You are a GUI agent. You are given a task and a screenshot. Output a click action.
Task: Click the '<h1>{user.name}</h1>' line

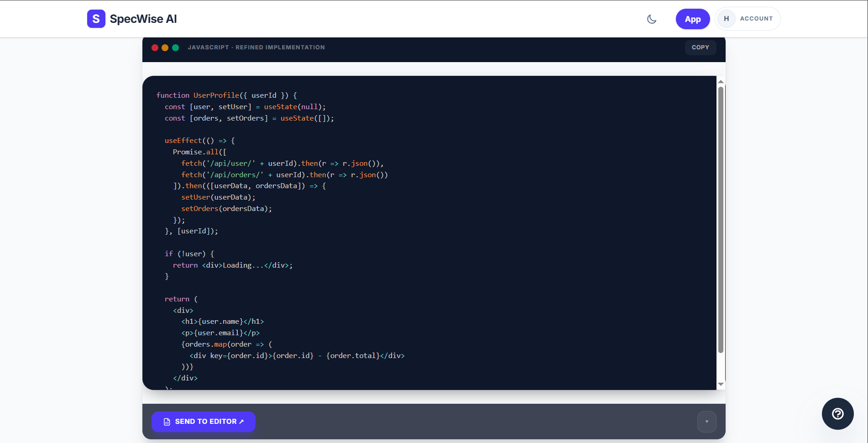click(222, 322)
